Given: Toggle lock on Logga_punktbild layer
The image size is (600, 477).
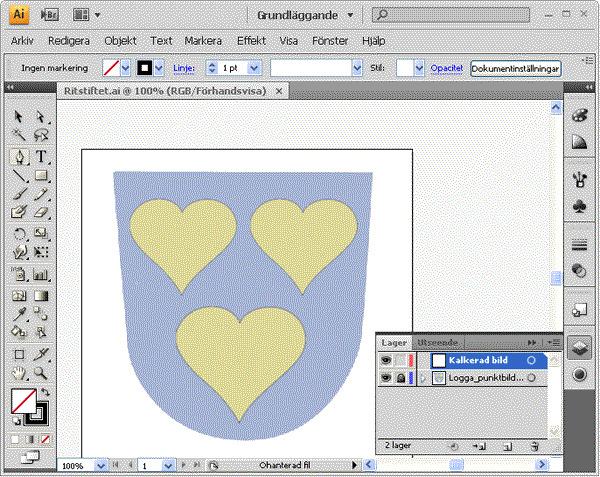Looking at the screenshot, I should tap(400, 378).
